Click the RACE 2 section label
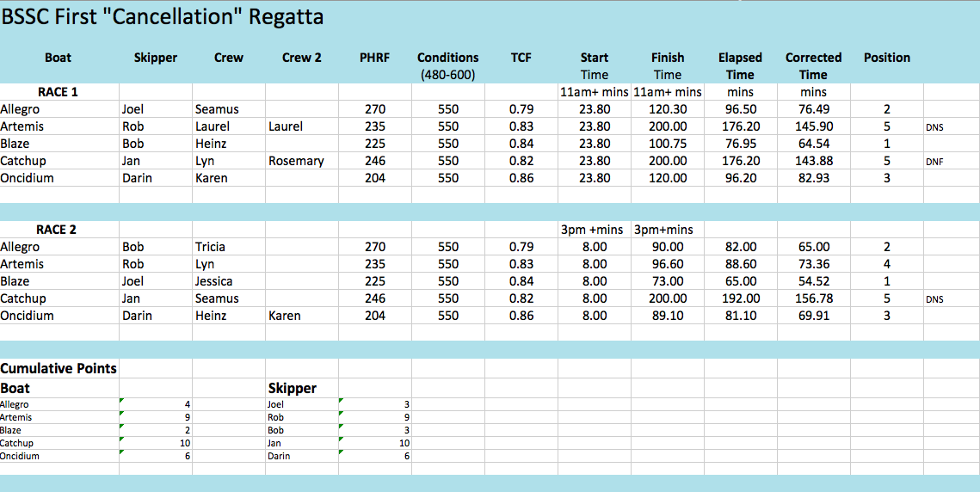This screenshot has width=980, height=492. click(57, 230)
